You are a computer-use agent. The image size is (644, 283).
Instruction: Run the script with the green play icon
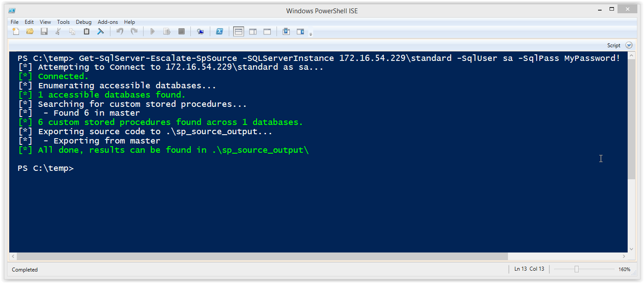tap(153, 31)
